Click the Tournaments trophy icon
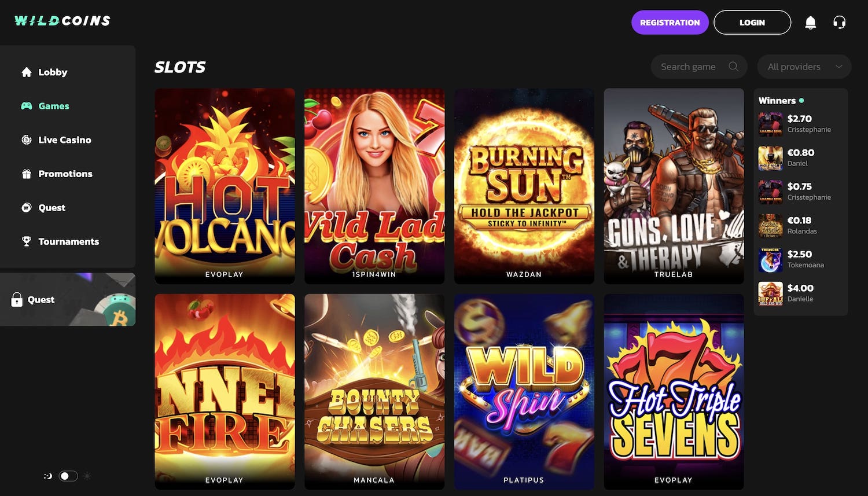The height and width of the screenshot is (496, 868). point(27,241)
